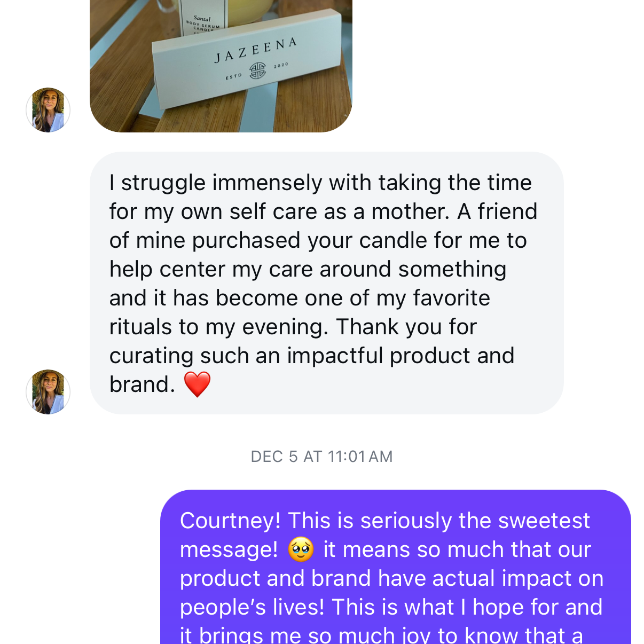
Task: Select the gray self care message bubble
Action: pos(326,283)
